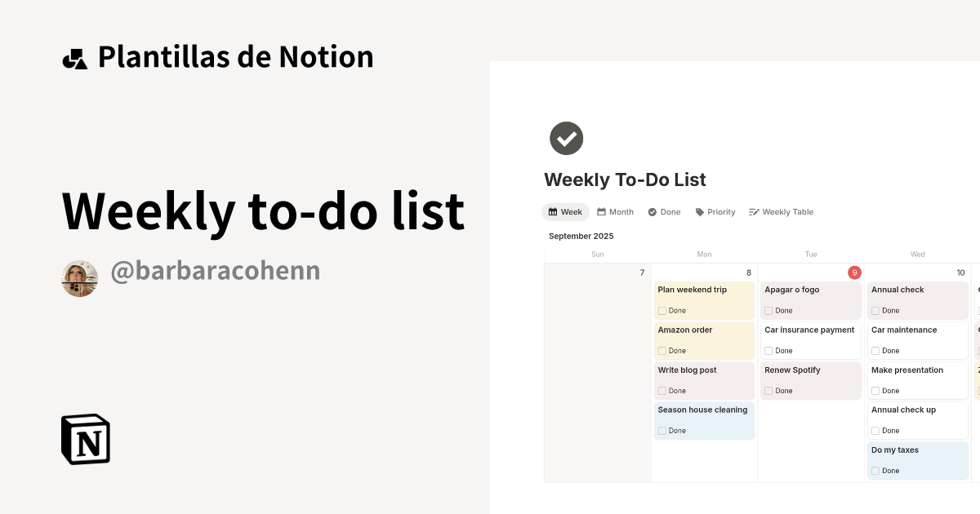
Task: Mark Apagar o fogo as Done
Action: 768,311
